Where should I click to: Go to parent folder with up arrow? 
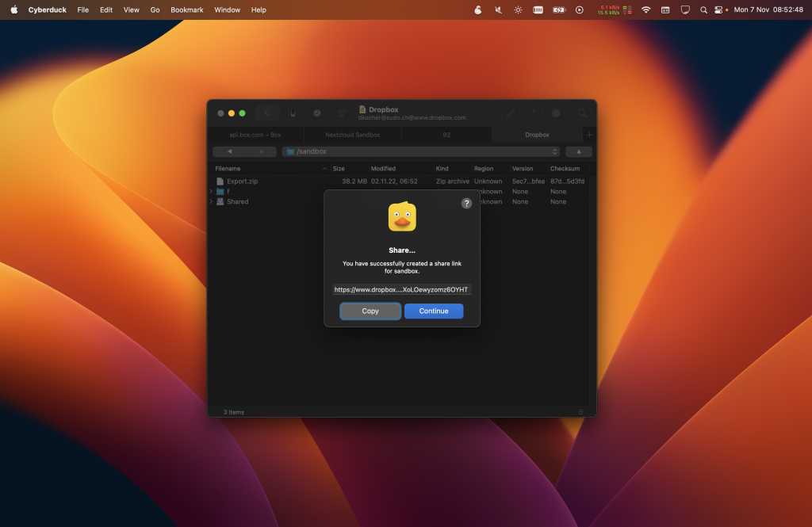pyautogui.click(x=578, y=151)
